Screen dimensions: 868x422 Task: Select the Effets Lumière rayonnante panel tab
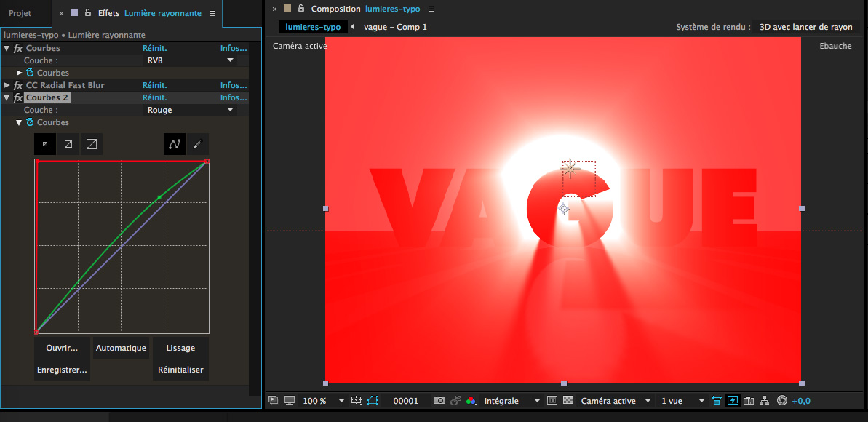pos(149,13)
